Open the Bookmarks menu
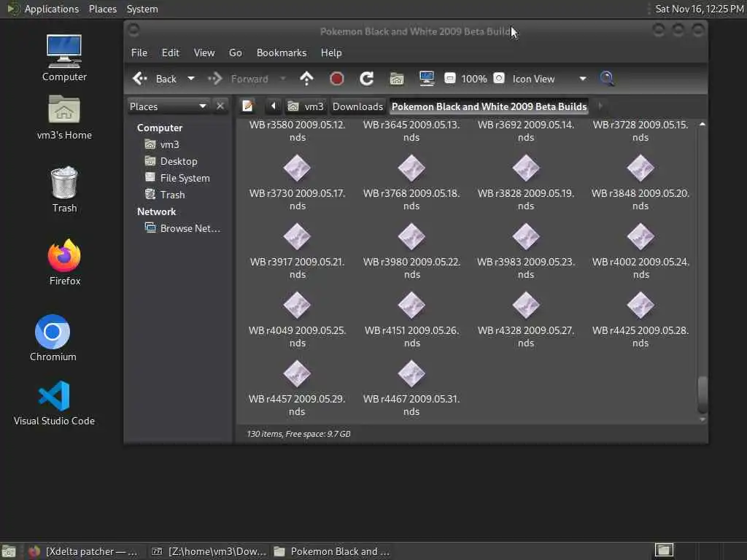Viewport: 747px width, 560px height. coord(282,52)
